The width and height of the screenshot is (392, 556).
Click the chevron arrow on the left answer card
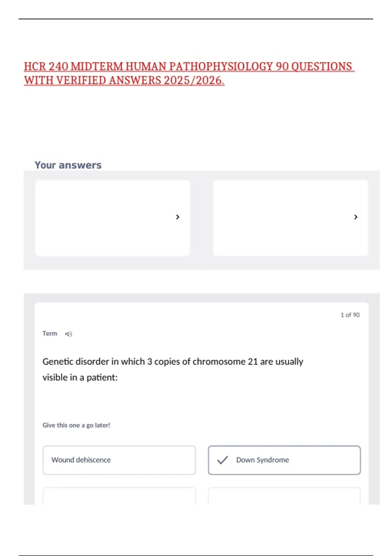click(178, 217)
